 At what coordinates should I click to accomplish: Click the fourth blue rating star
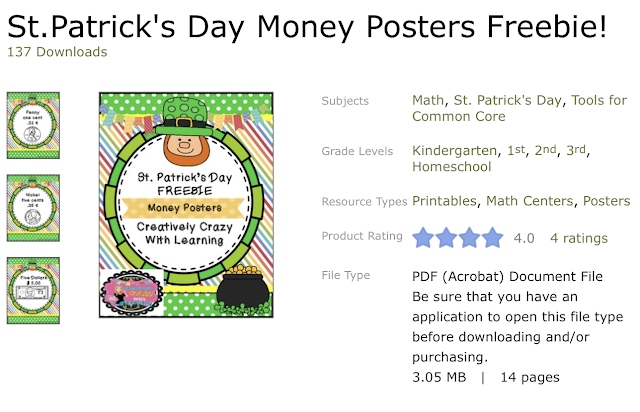[x=493, y=238]
